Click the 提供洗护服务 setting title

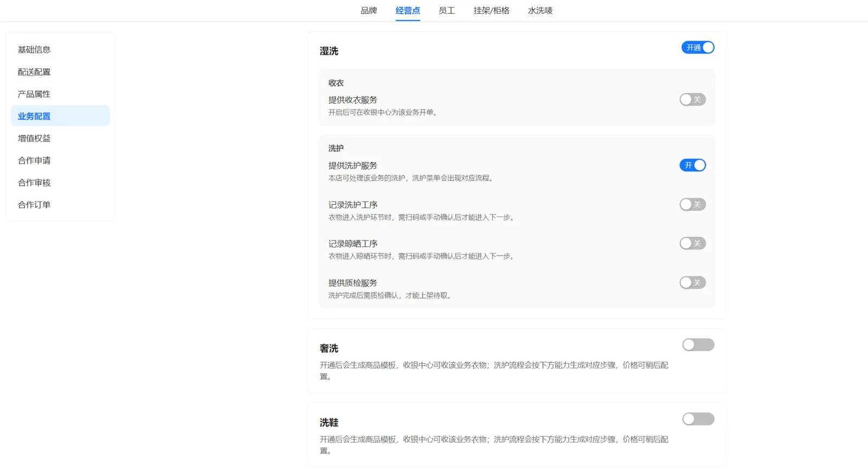click(x=353, y=166)
